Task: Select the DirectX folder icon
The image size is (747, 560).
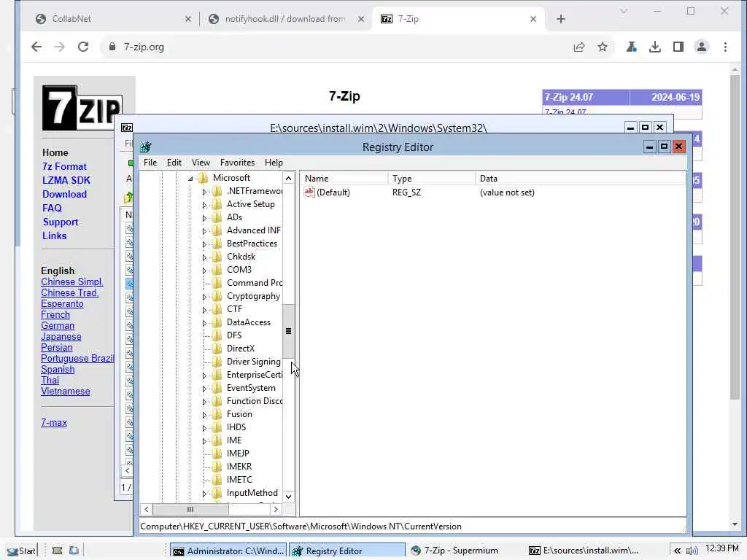Action: pos(217,348)
